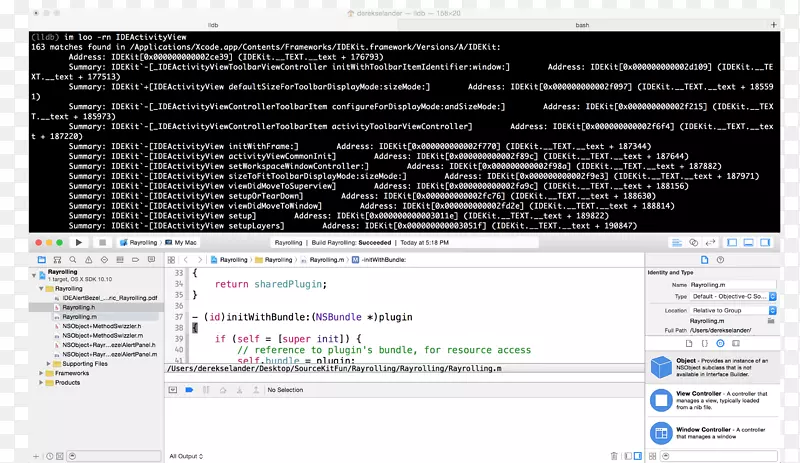Switch to the lldb terminal tab
Screen dimensions: 800x463
click(212, 23)
